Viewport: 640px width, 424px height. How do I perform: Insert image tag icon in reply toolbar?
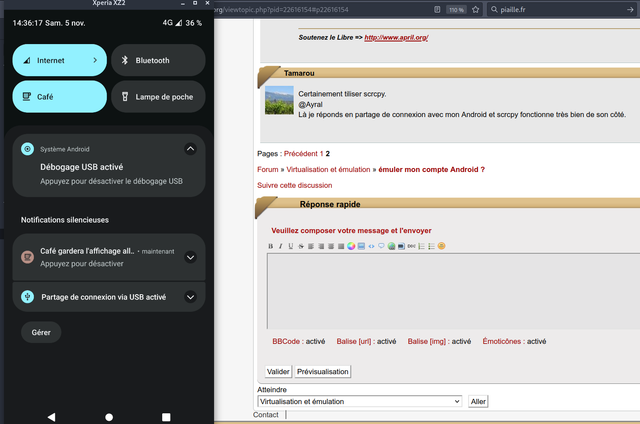pyautogui.click(x=401, y=246)
